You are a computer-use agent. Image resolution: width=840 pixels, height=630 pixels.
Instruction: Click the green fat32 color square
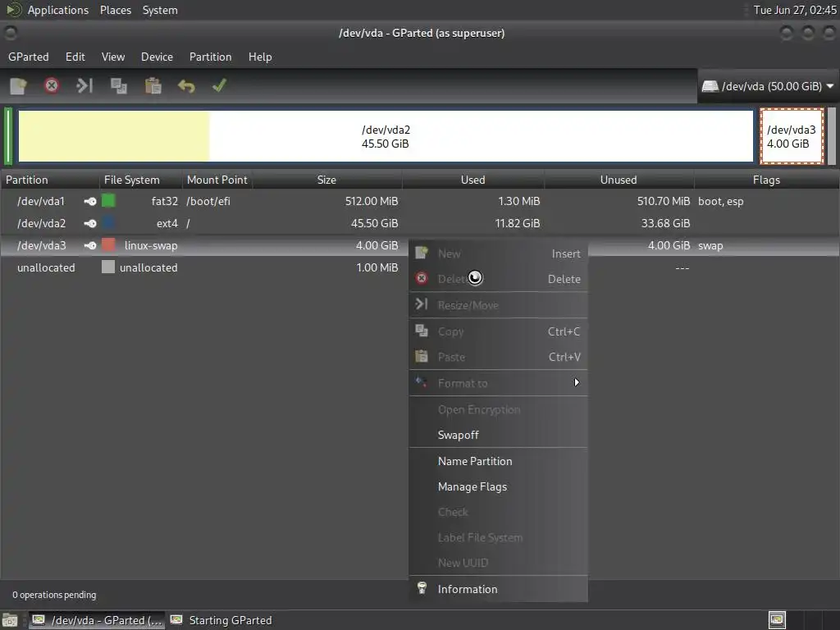coord(108,201)
